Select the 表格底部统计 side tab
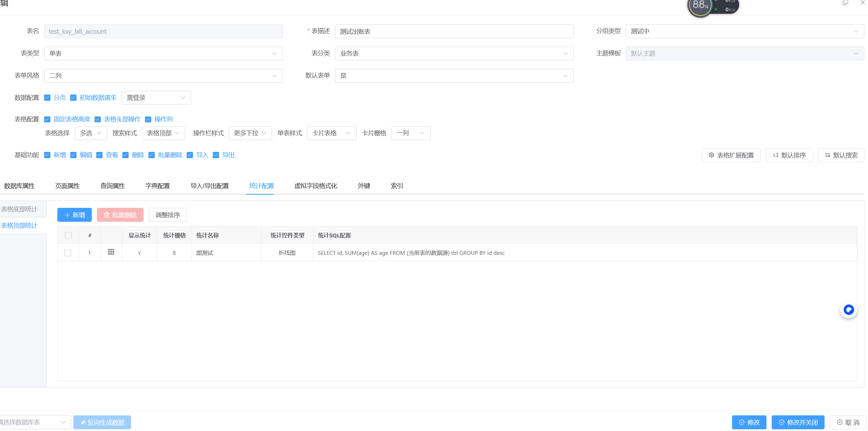The width and height of the screenshot is (868, 431). point(19,209)
